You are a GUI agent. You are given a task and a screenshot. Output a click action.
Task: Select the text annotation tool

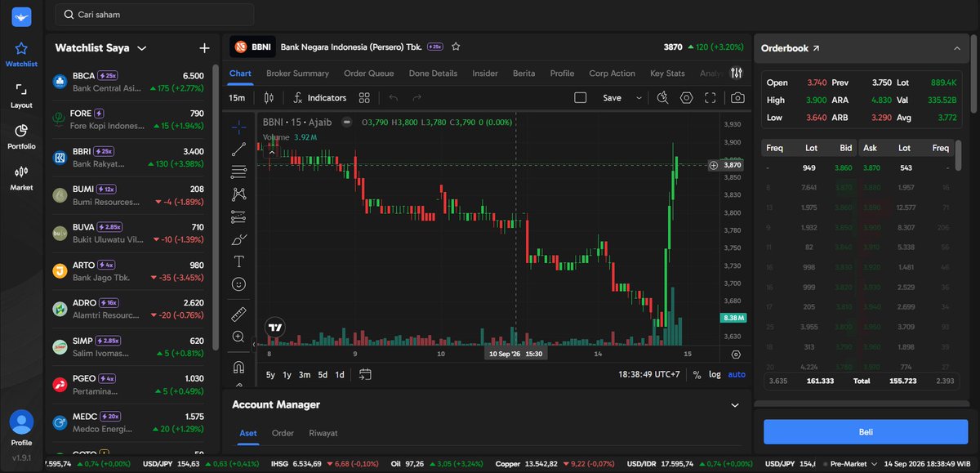click(x=238, y=261)
